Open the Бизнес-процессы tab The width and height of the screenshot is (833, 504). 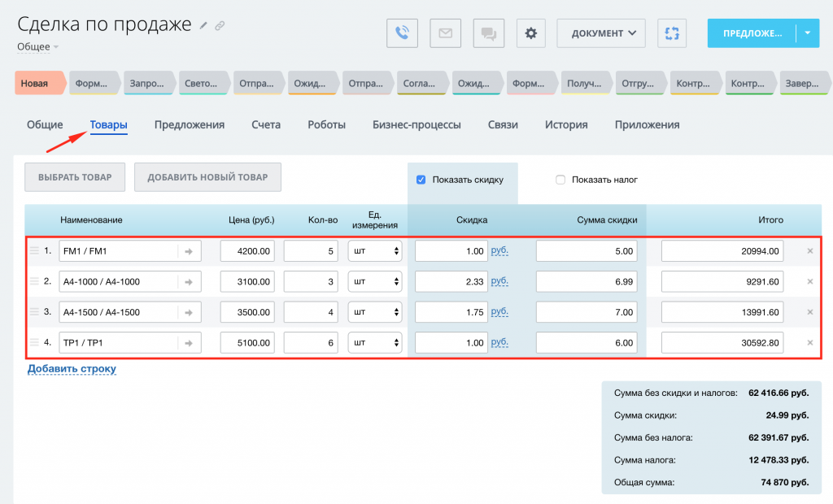tap(416, 125)
